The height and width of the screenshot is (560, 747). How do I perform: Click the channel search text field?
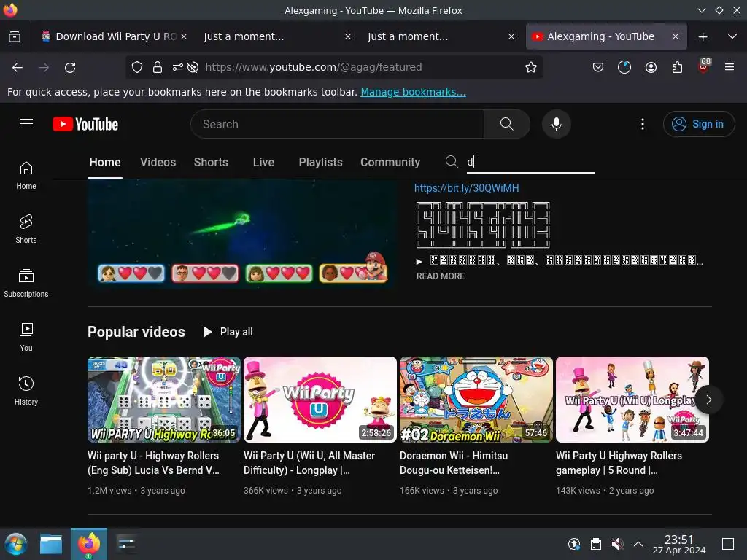pyautogui.click(x=530, y=162)
